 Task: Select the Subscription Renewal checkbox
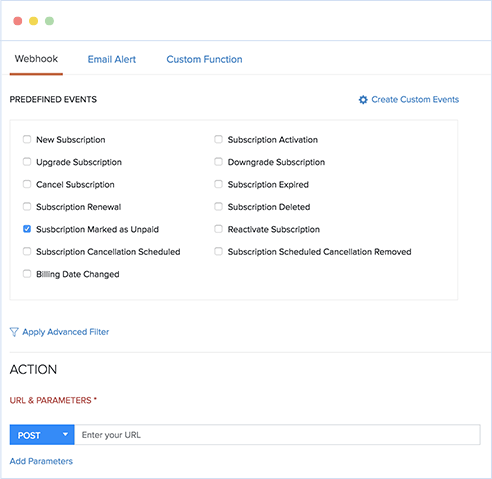[27, 206]
